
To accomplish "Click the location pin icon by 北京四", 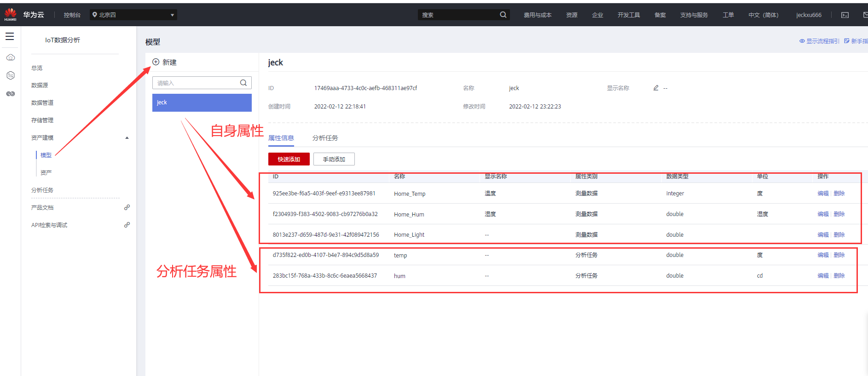I will pyautogui.click(x=95, y=15).
